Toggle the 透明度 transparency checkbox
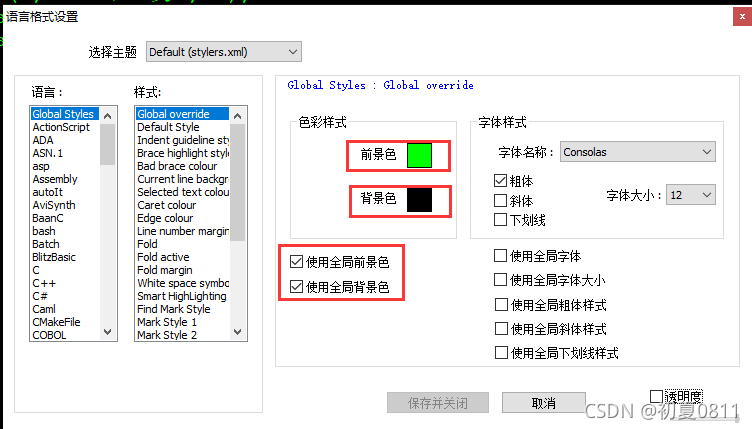The height and width of the screenshot is (429, 752). tap(656, 396)
